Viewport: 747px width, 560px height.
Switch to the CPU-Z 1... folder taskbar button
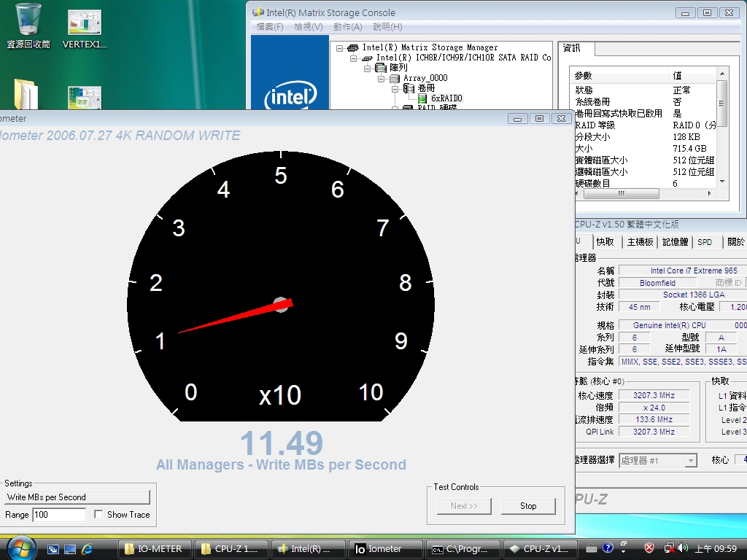coord(231,549)
